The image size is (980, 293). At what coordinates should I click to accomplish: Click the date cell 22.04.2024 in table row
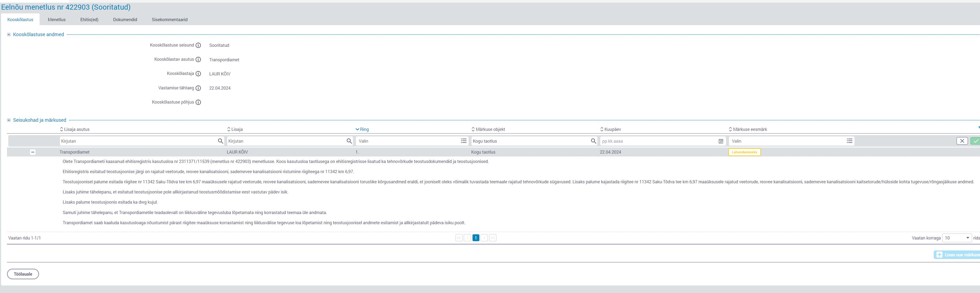point(611,152)
